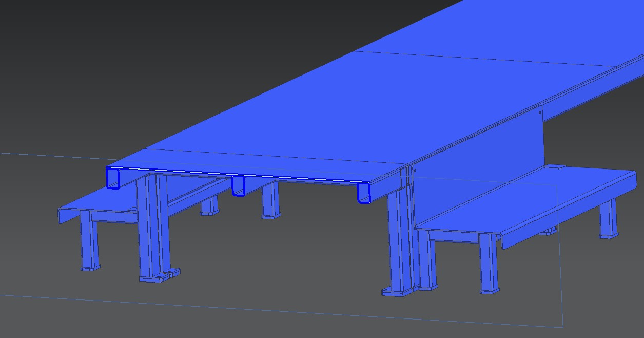
Task: Click the highlighted left channel end profile
Action: click(x=112, y=178)
